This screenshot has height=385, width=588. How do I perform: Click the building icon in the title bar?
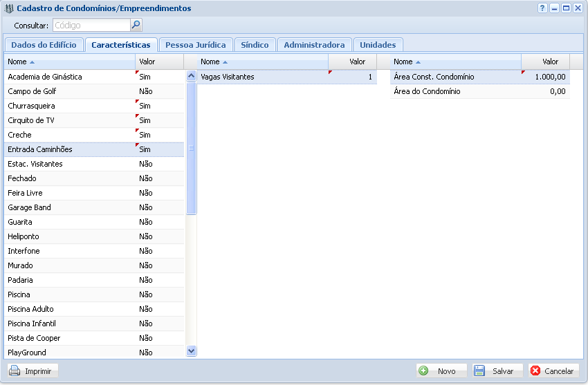pyautogui.click(x=9, y=9)
